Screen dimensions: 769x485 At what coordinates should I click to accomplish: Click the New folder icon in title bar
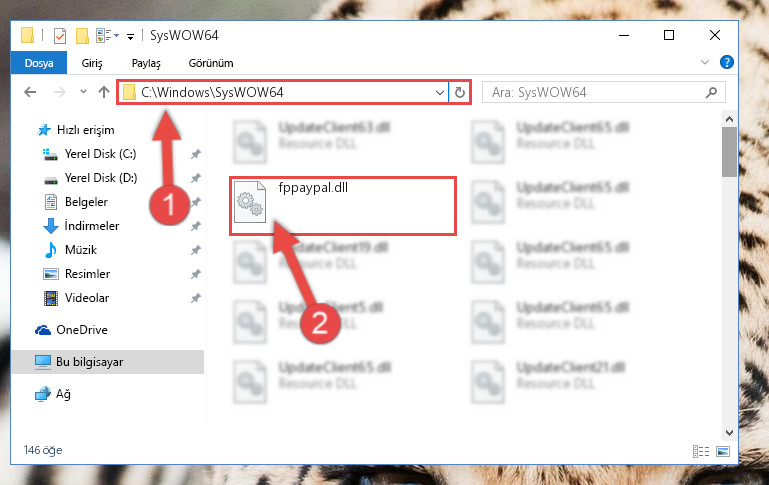pyautogui.click(x=82, y=36)
